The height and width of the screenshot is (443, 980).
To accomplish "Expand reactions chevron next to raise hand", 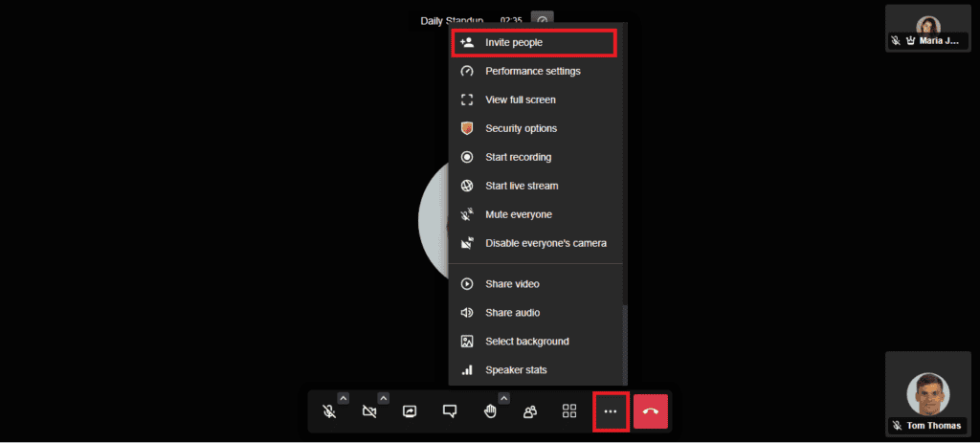I will 503,398.
